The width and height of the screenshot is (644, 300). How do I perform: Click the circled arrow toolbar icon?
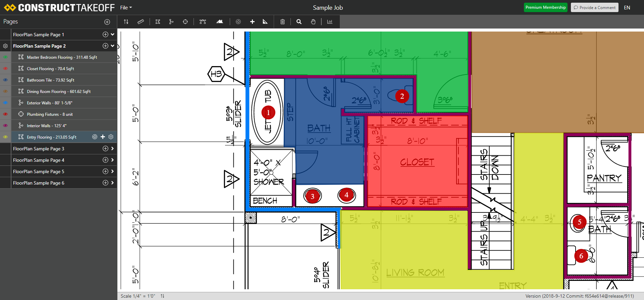(238, 22)
